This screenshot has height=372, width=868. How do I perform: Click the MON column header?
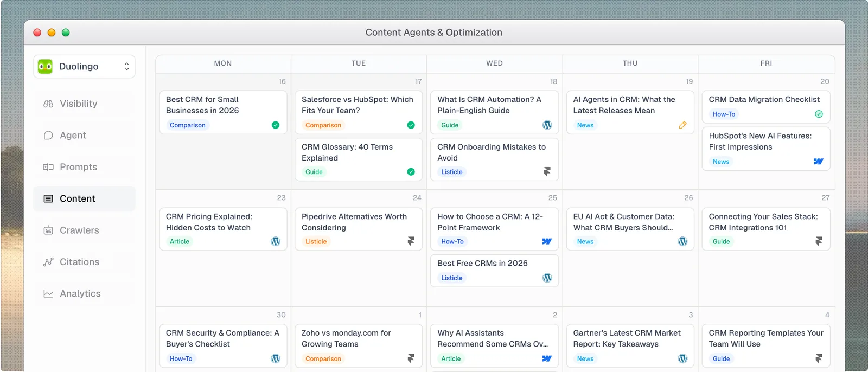(223, 63)
